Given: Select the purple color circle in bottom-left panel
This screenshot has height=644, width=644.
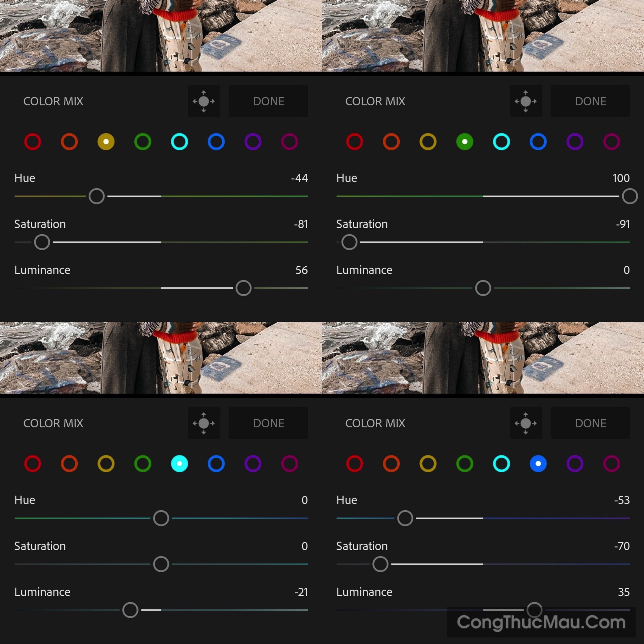Looking at the screenshot, I should click(x=253, y=464).
